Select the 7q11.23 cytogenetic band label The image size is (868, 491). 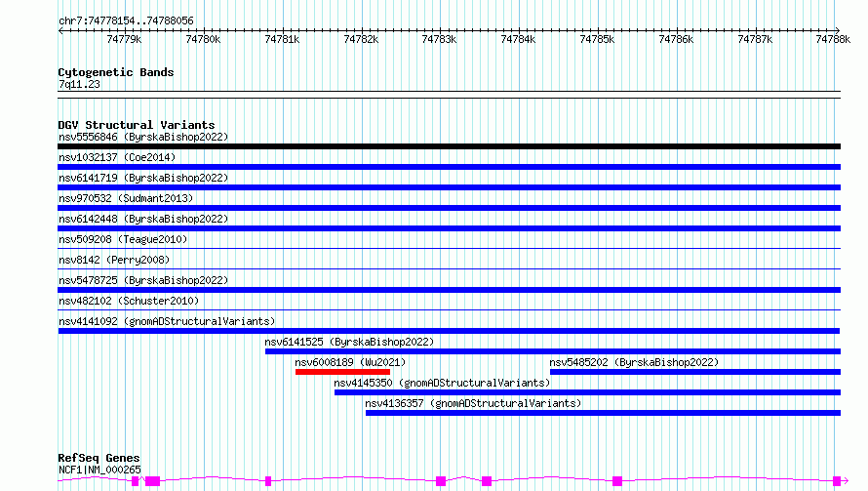(79, 84)
